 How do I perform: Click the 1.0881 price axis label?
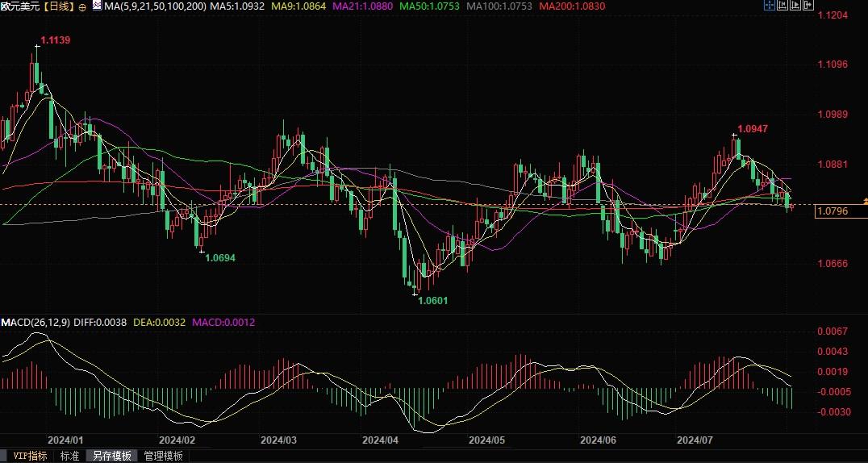pyautogui.click(x=833, y=165)
